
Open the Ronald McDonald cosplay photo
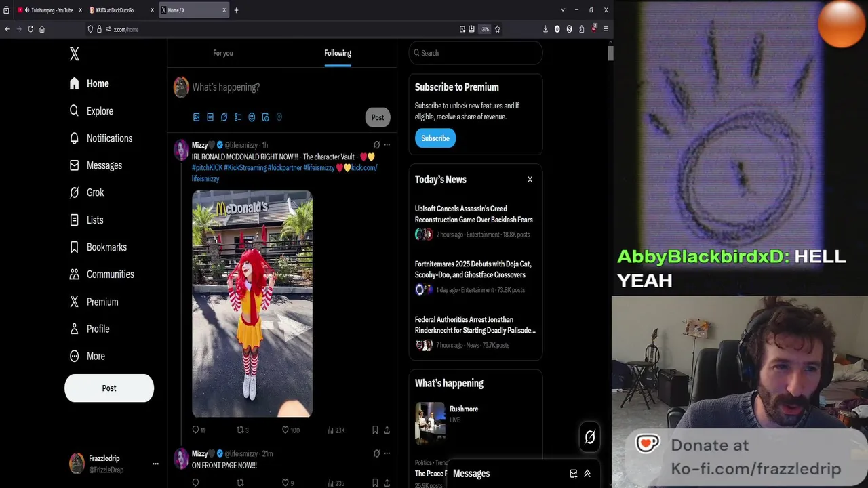252,304
